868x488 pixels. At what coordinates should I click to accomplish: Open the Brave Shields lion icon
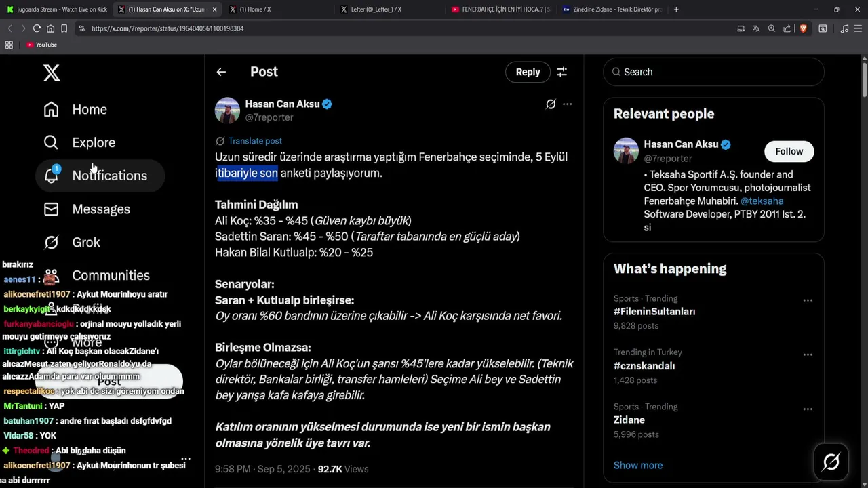pos(803,28)
